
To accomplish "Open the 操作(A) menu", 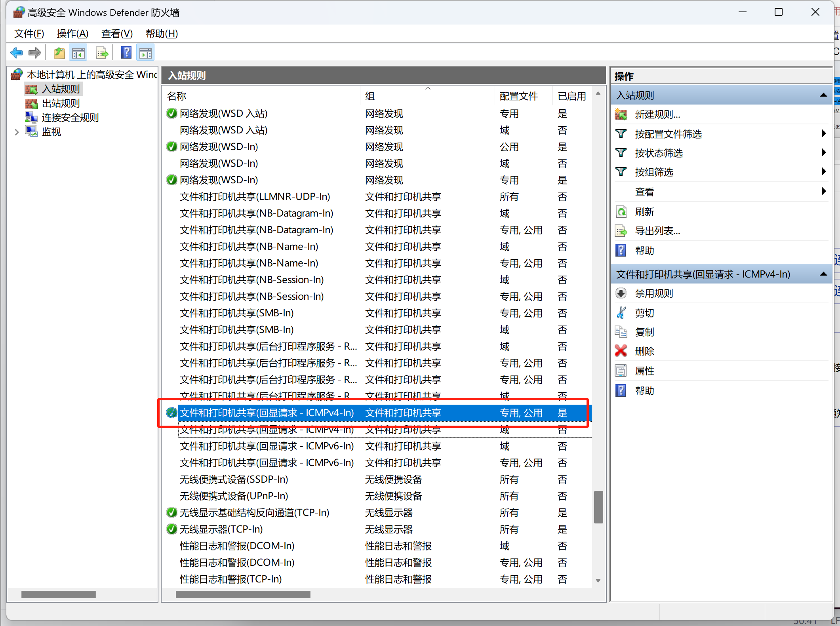I will [72, 34].
